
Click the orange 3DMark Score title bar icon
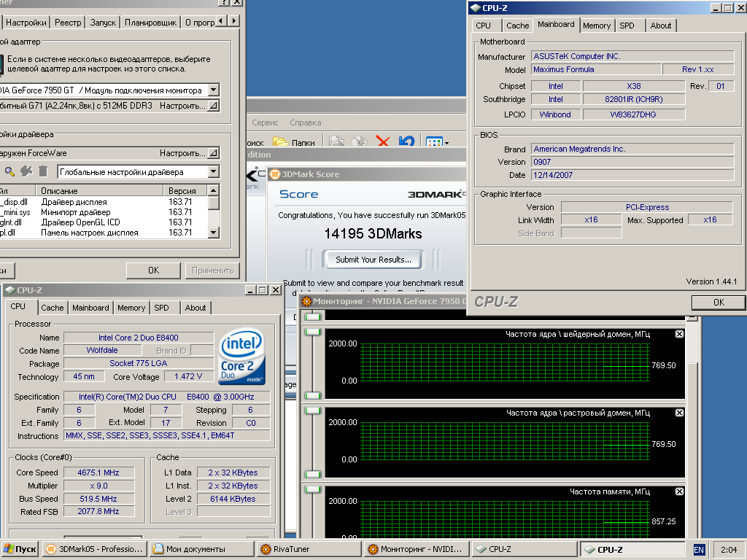tap(275, 174)
